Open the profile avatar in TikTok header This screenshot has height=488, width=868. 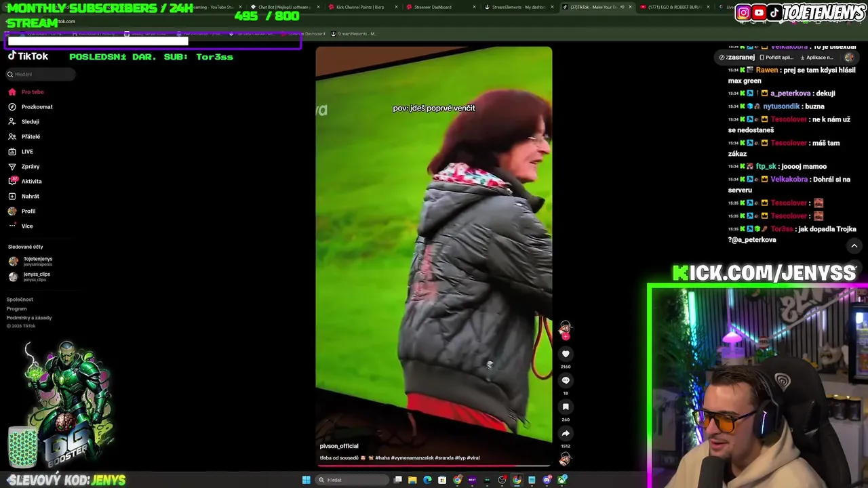pyautogui.click(x=849, y=58)
